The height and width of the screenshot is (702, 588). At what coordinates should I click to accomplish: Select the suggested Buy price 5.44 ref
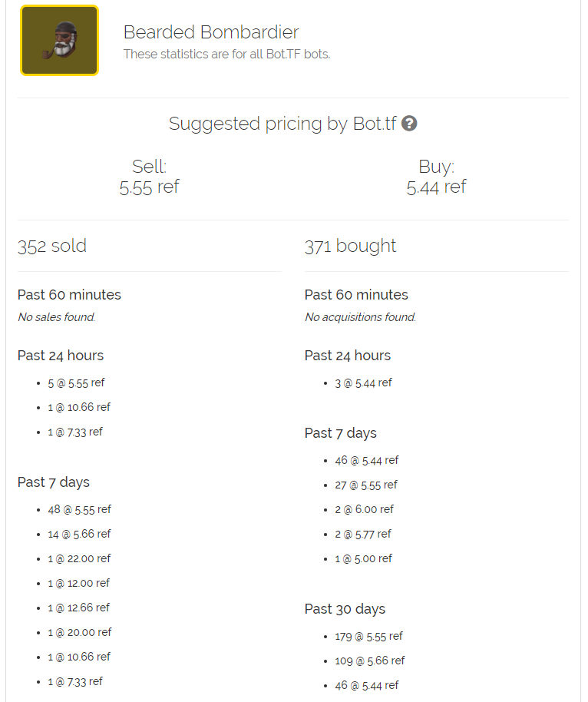click(436, 187)
